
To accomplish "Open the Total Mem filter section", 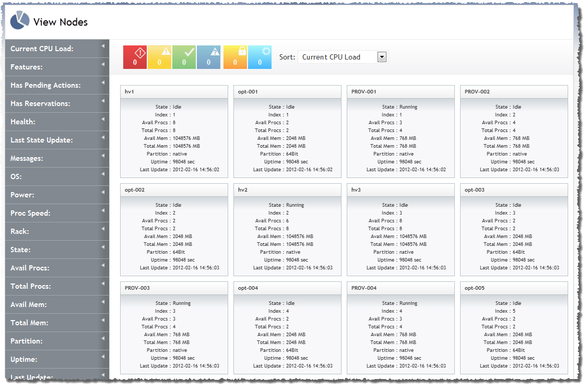I will click(57, 323).
